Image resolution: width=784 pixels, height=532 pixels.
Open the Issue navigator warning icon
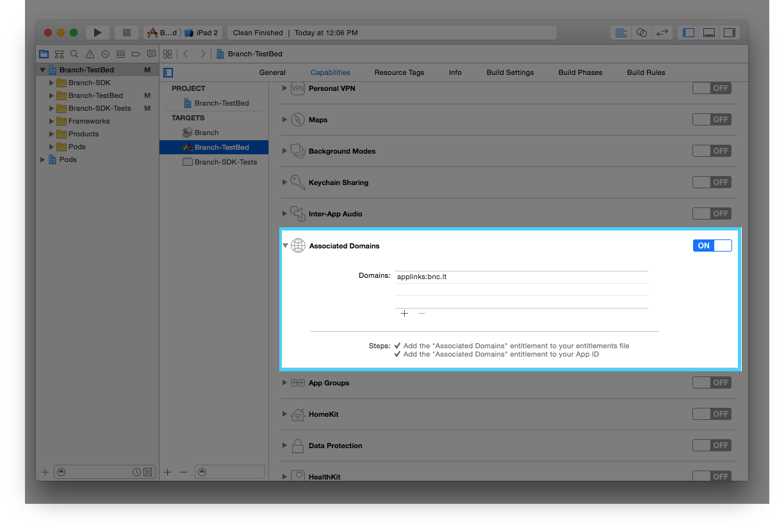[x=90, y=54]
